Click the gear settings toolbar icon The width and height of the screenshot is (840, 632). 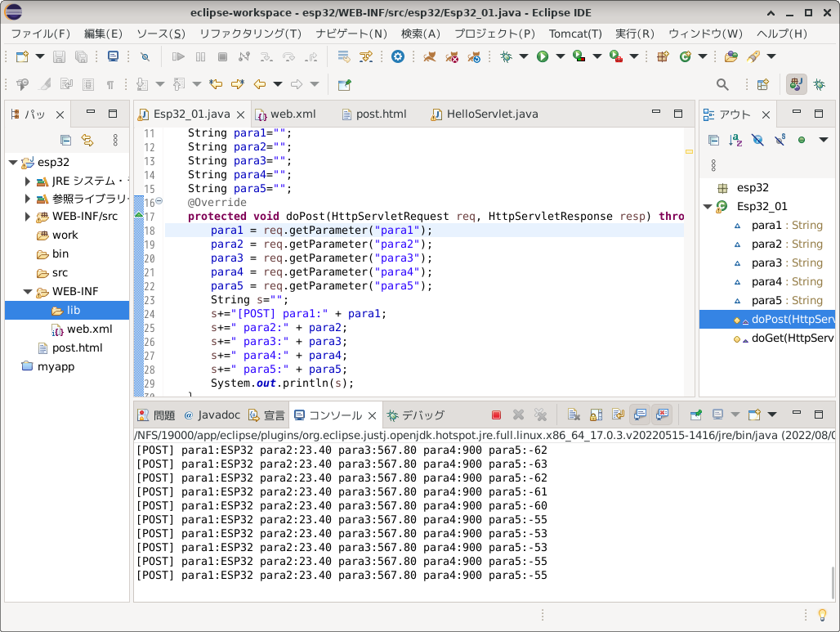point(397,56)
